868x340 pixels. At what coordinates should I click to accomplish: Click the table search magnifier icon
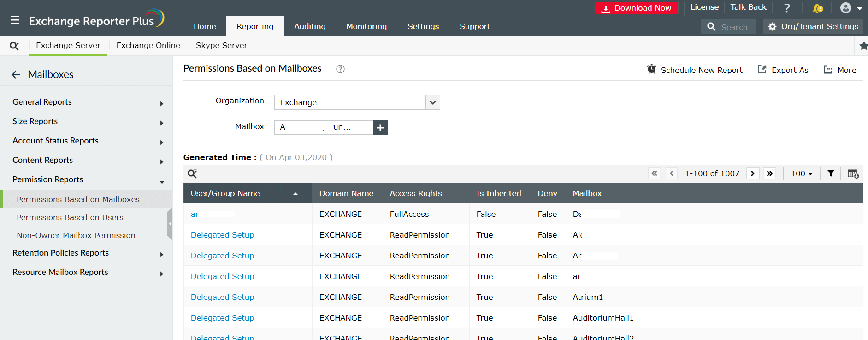tap(192, 173)
